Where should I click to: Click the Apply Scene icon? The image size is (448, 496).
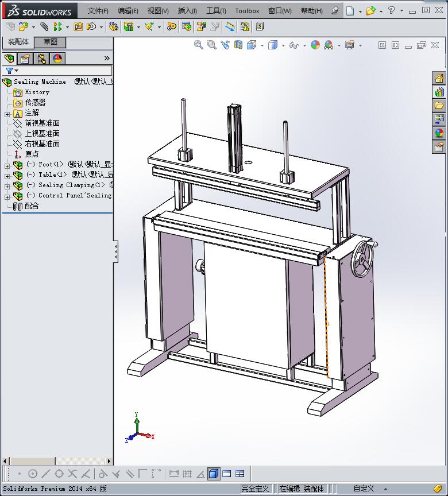pyautogui.click(x=329, y=45)
